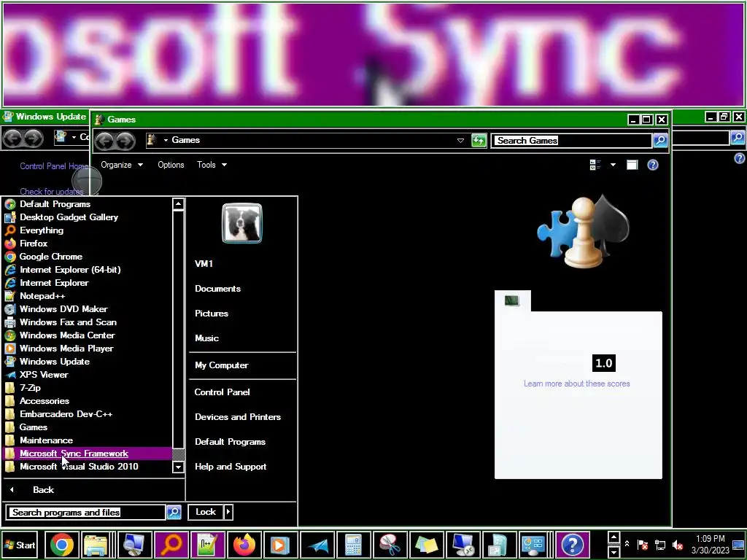Click the clock showing 1:09 PM
This screenshot has height=560, width=747.
[x=711, y=539]
